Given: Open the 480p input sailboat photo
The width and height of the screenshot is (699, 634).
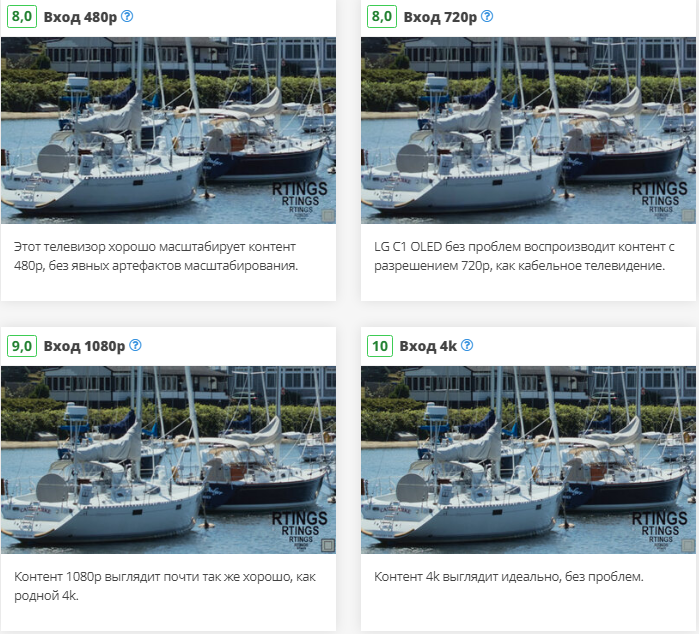Looking at the screenshot, I should click(169, 130).
